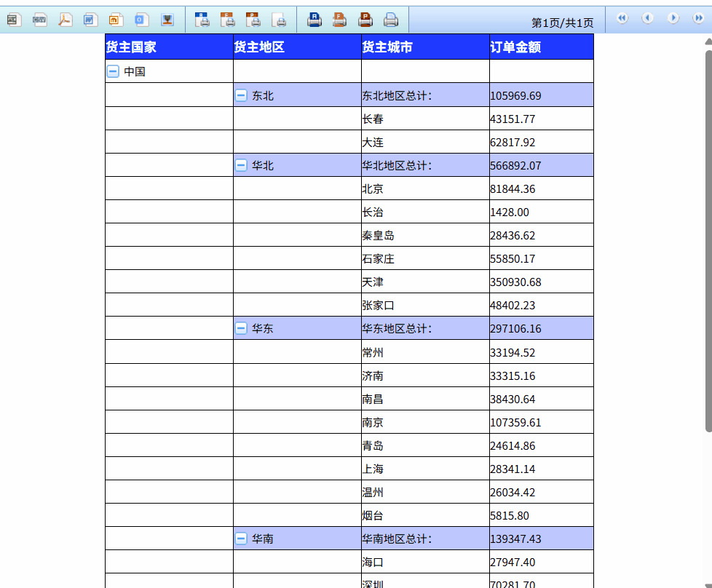This screenshot has width=712, height=588.
Task: Select the amount 43151.77
Action: point(541,119)
